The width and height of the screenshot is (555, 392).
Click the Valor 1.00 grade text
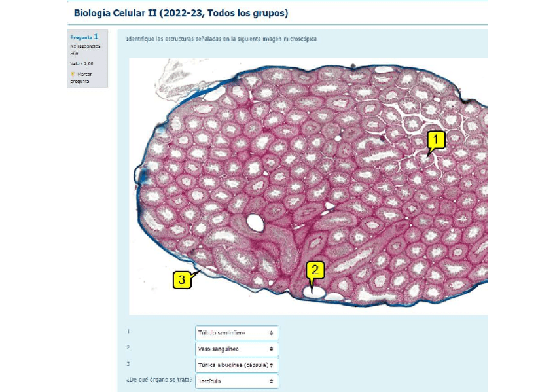pyautogui.click(x=82, y=63)
